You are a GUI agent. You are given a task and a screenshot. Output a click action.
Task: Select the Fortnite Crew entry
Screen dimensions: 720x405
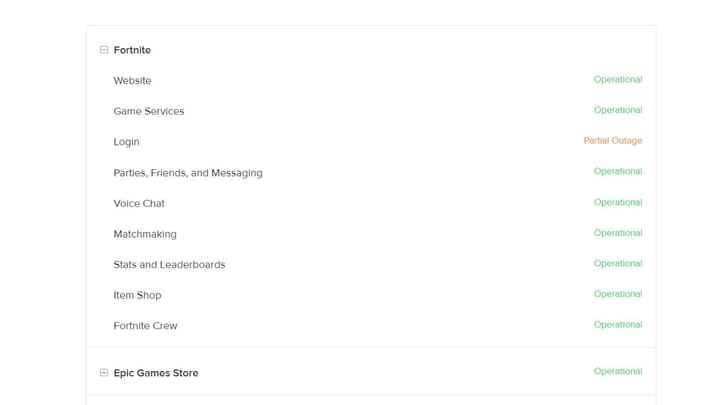(x=145, y=326)
